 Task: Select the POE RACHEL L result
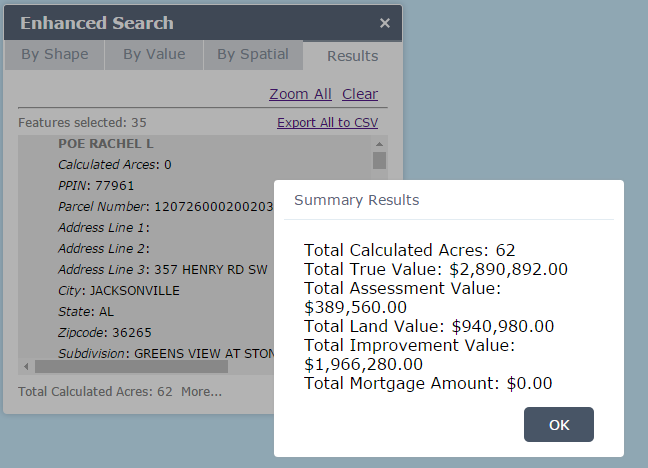point(106,144)
